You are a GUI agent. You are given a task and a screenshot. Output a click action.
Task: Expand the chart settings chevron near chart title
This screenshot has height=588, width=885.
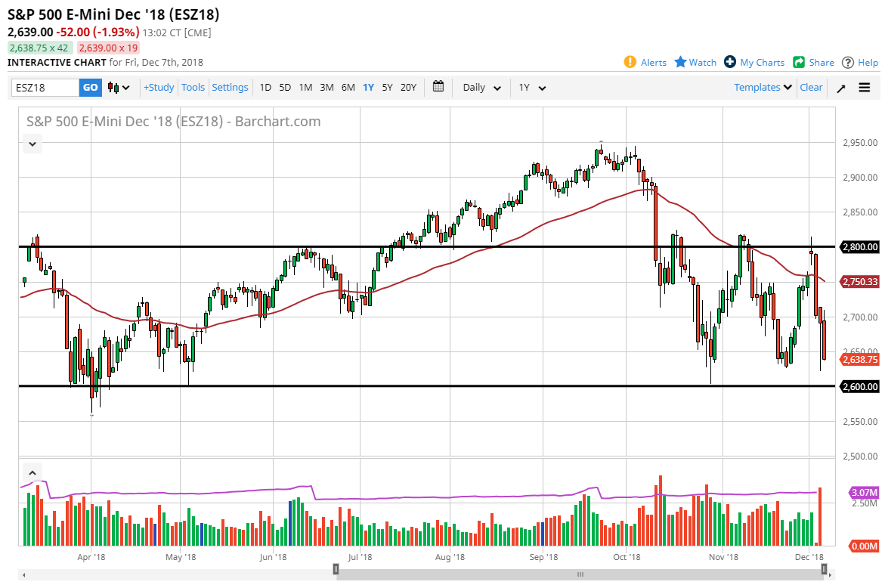tap(32, 144)
